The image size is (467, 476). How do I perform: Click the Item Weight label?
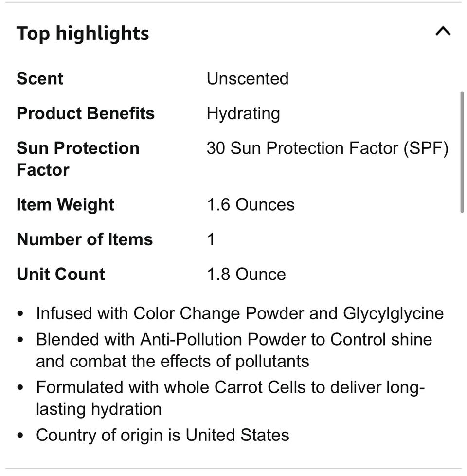coord(65,205)
